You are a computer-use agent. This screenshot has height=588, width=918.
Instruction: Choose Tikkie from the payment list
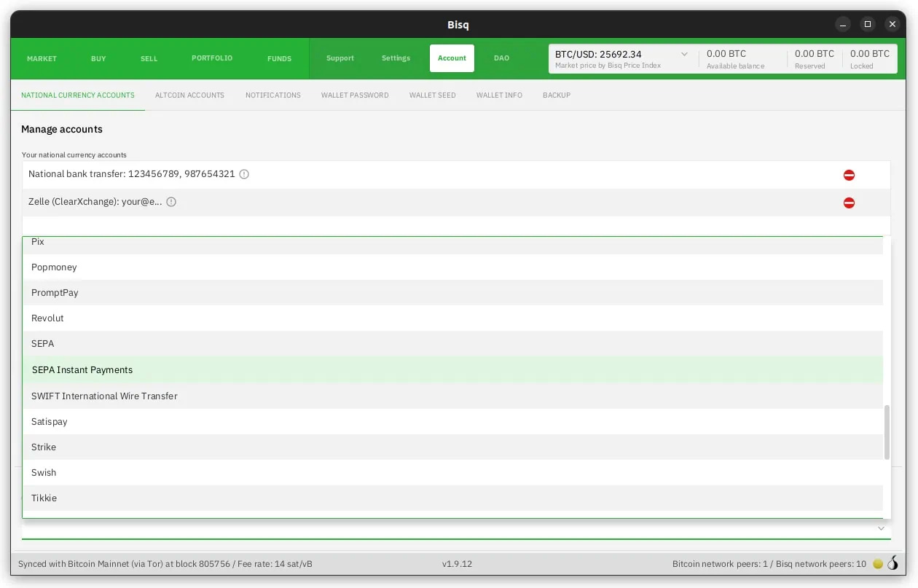coord(452,498)
